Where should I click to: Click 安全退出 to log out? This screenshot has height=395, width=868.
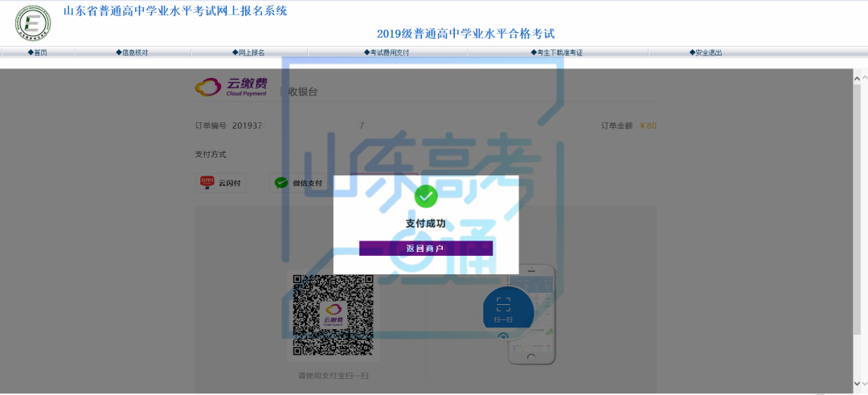click(706, 52)
